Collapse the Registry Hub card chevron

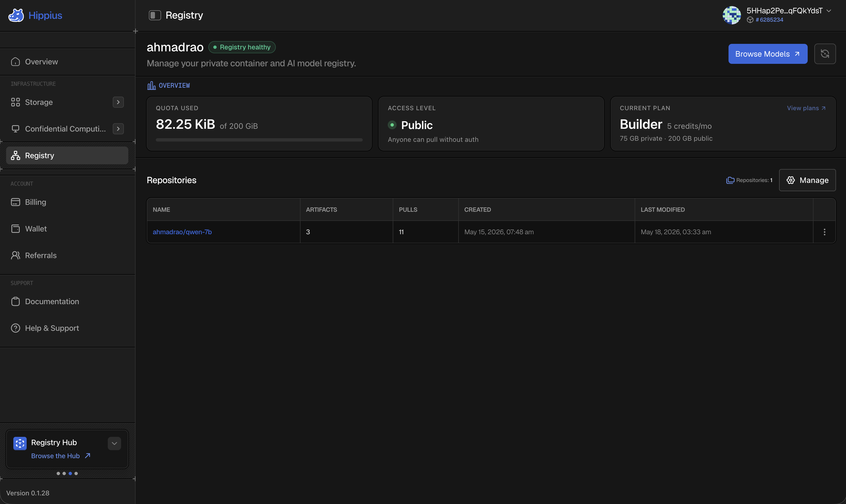(x=114, y=443)
